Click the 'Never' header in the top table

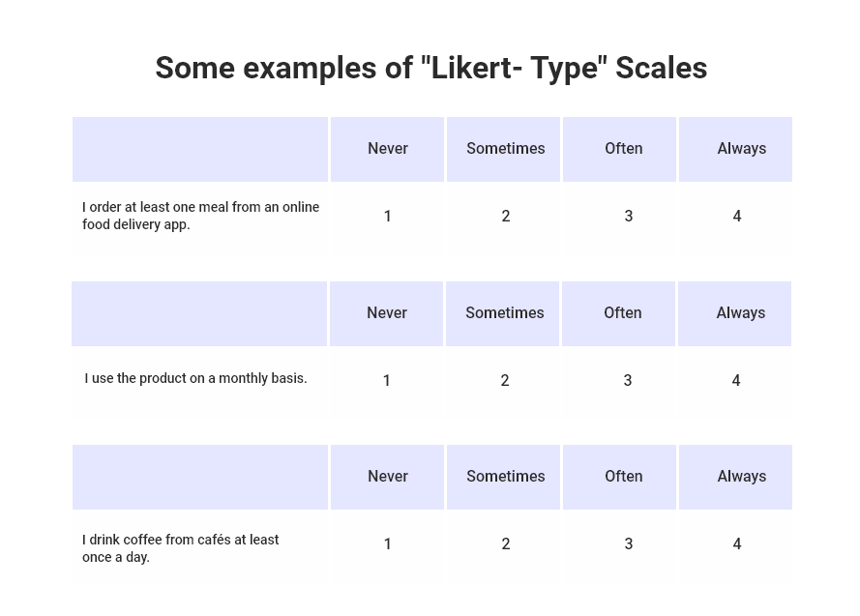tap(388, 149)
